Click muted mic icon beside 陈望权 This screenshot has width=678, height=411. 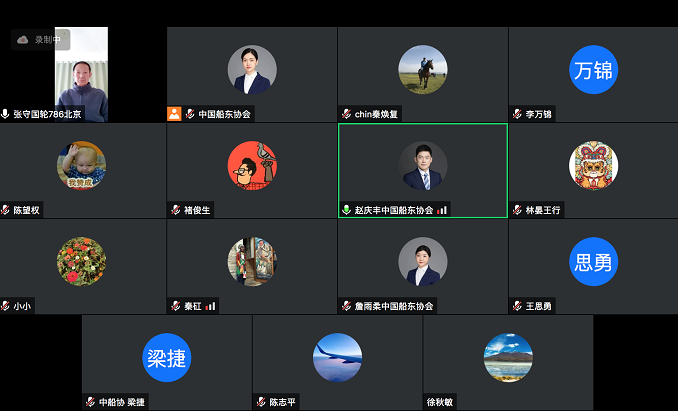pyautogui.click(x=5, y=210)
